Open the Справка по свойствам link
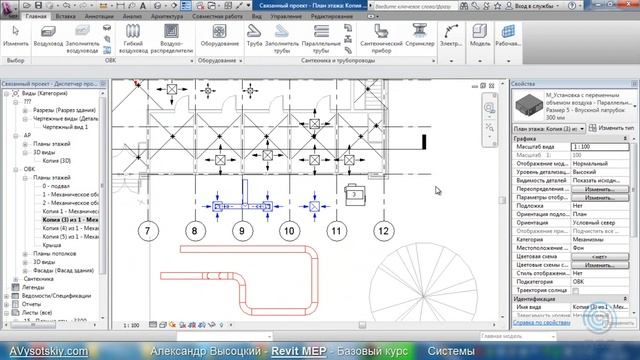The height and width of the screenshot is (360, 640). [x=542, y=323]
